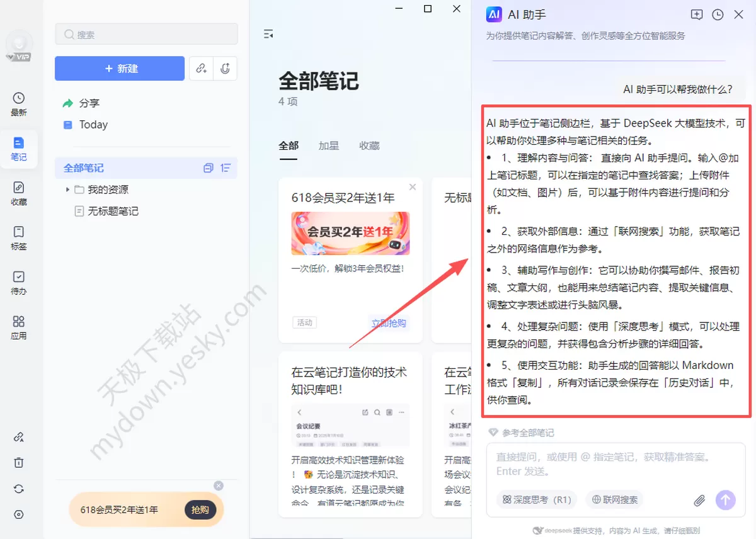Click the 参考全部笔记 reference selector
This screenshot has height=539, width=756.
point(522,433)
